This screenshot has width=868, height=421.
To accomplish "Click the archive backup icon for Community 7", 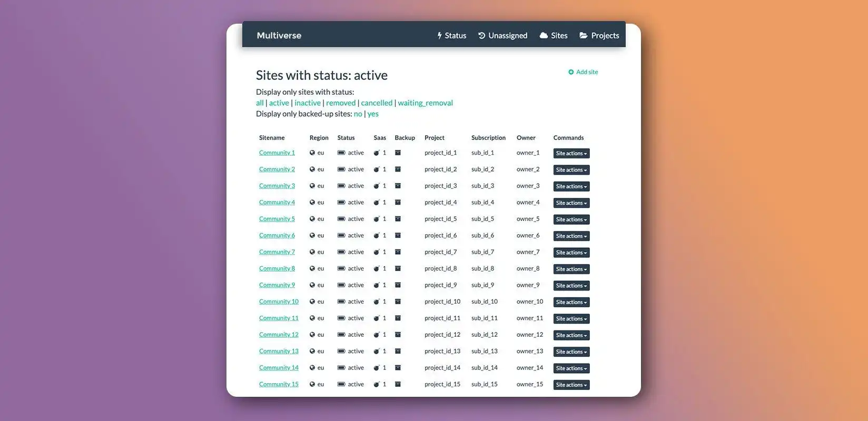I will click(x=398, y=252).
